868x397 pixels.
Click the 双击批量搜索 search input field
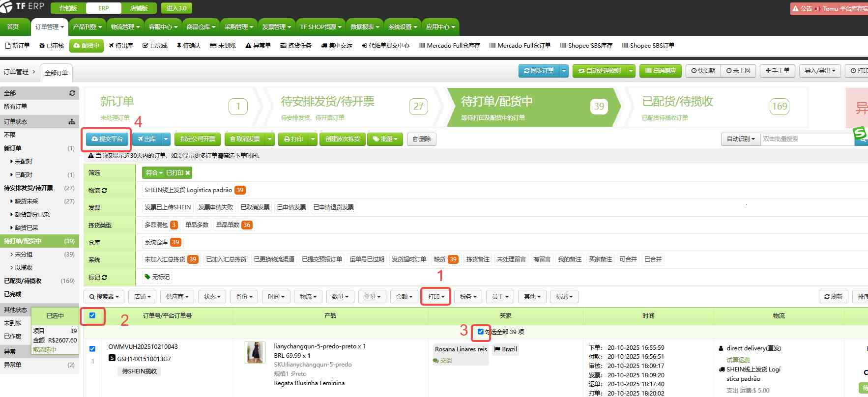(807, 139)
